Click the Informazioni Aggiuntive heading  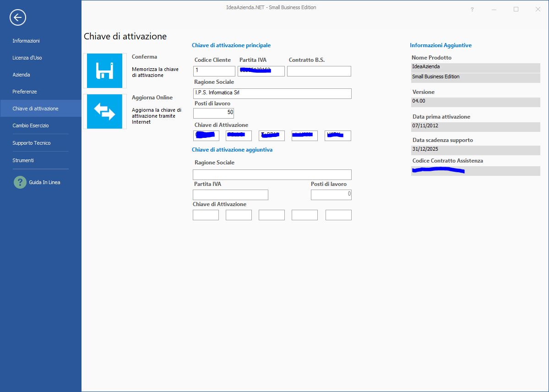pos(441,45)
